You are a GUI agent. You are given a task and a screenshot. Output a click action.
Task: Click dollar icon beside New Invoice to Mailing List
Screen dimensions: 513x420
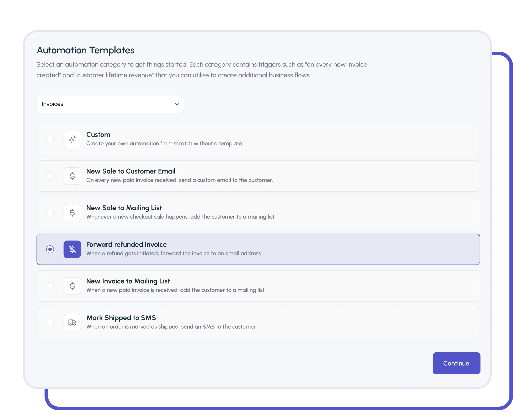tap(72, 286)
